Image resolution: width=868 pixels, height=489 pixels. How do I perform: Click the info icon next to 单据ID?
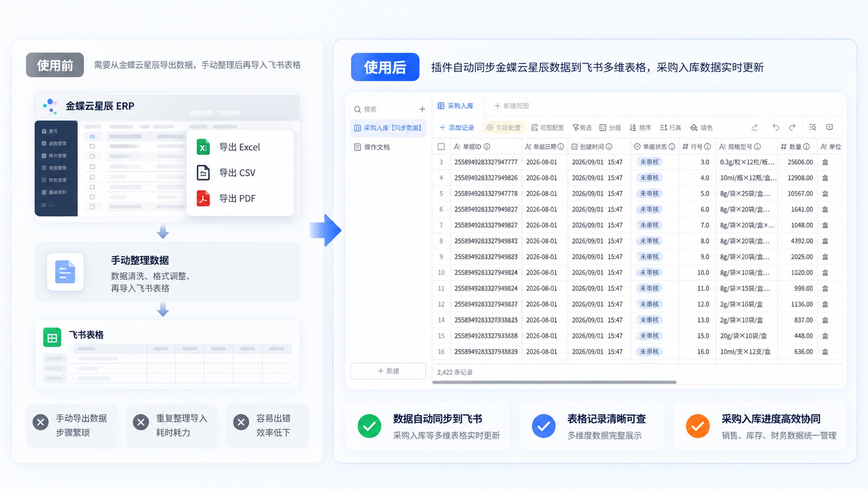click(487, 147)
